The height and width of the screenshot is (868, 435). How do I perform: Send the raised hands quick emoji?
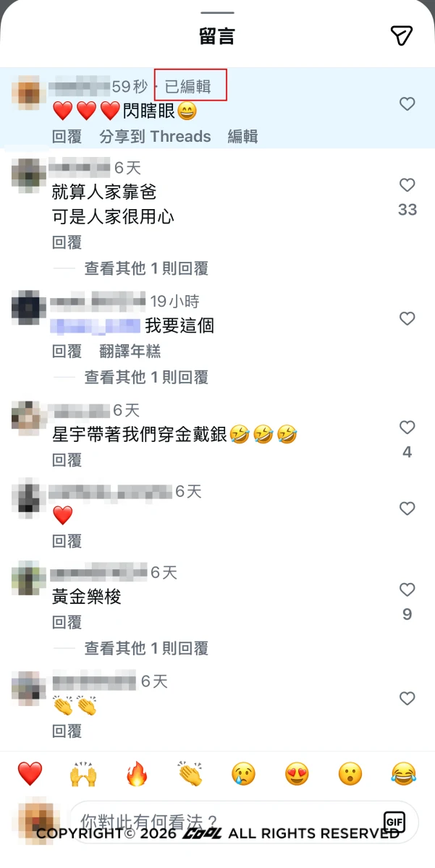tap(83, 774)
